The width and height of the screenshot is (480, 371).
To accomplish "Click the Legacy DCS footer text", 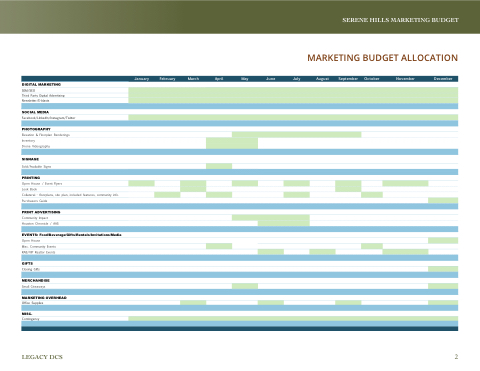I will click(x=42, y=357).
